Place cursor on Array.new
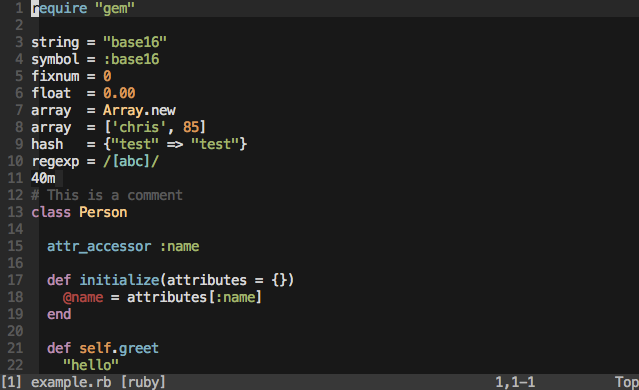This screenshot has height=390, width=639. point(139,110)
